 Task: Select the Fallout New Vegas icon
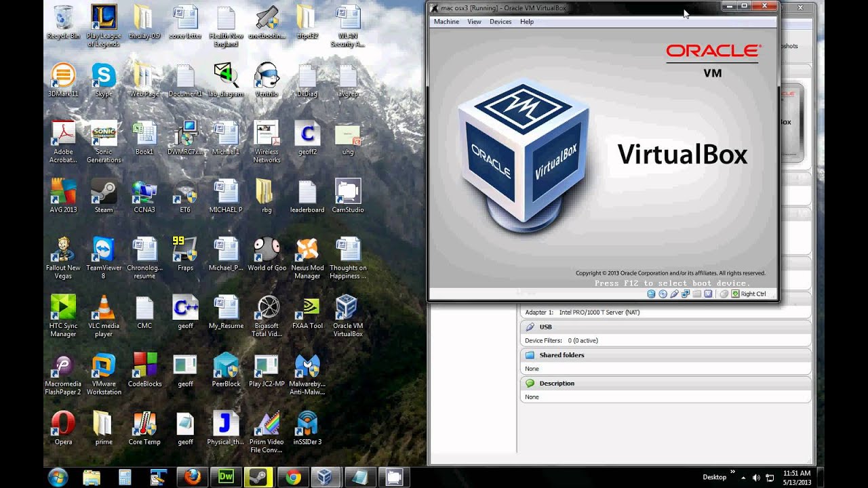[x=63, y=258]
